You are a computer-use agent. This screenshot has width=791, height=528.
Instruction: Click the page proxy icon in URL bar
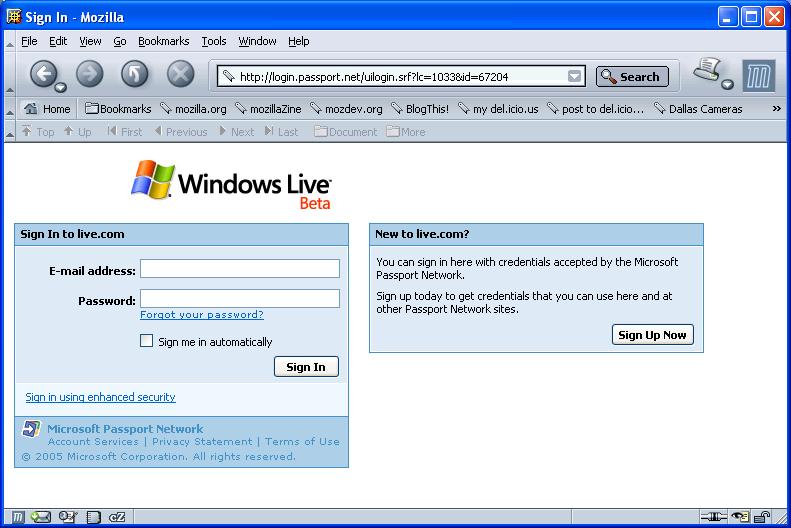229,76
